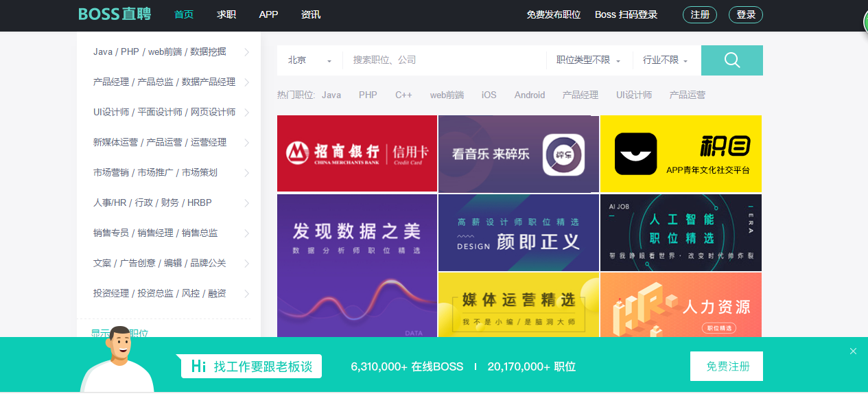Expand the 市场营销 / 市场推广 category arrow
This screenshot has height=394, width=868.
click(246, 173)
